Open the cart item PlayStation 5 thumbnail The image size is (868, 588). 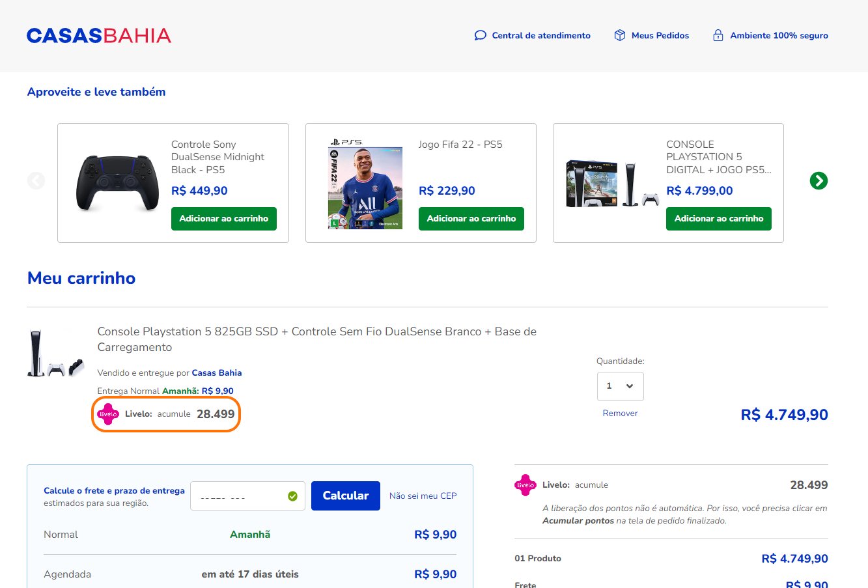pos(55,354)
